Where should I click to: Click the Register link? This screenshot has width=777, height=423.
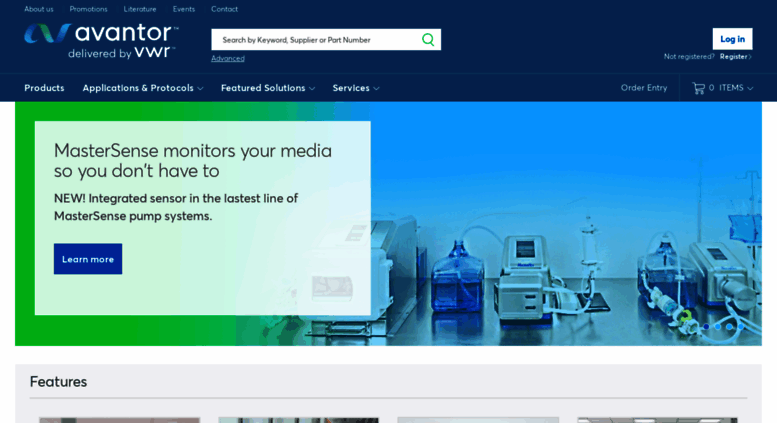pyautogui.click(x=735, y=57)
